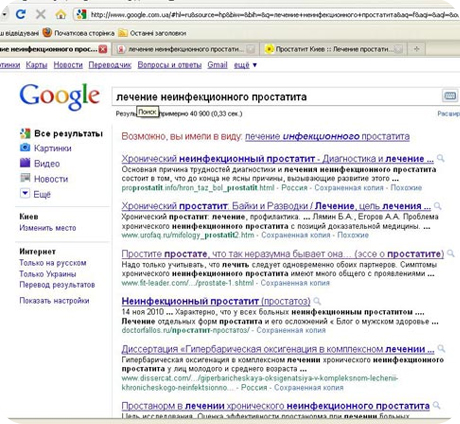The height and width of the screenshot is (424, 460).
Task: Open Похожие for urofaq.ru result
Action: coord(353,235)
